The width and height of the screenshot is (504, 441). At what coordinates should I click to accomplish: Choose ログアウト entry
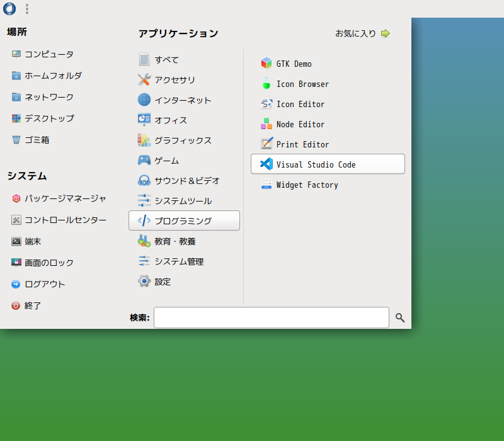[38, 284]
